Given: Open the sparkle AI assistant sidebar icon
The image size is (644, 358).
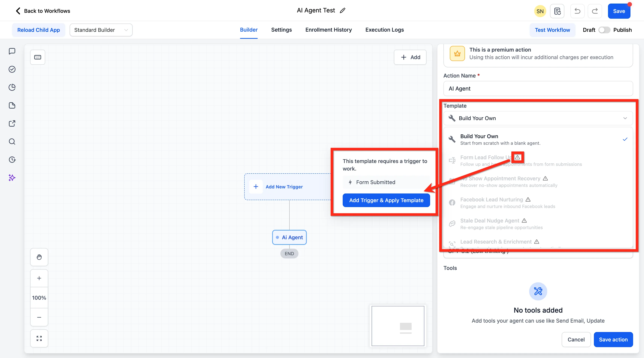Looking at the screenshot, I should [x=12, y=178].
